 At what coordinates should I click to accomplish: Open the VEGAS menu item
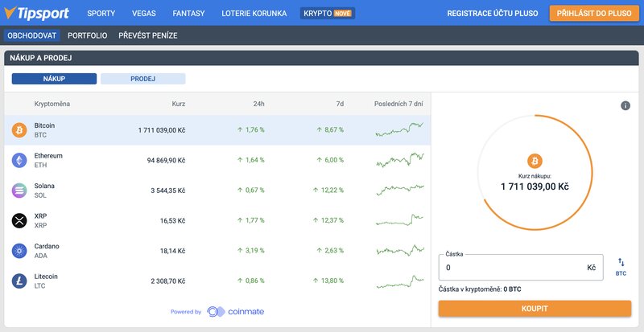point(144,13)
